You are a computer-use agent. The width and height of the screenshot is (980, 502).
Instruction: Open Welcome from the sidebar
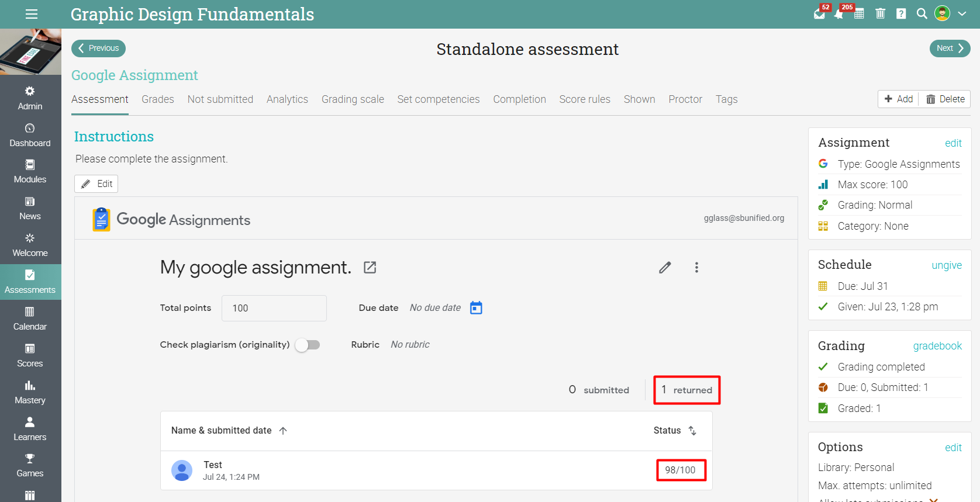point(30,245)
